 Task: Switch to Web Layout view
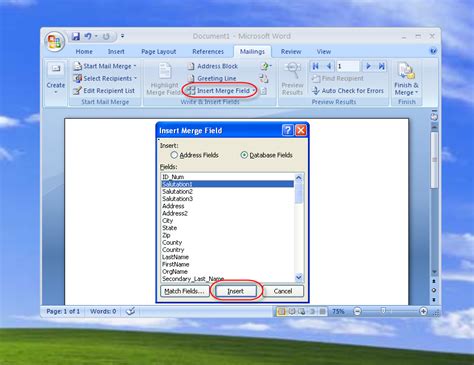(x=302, y=311)
